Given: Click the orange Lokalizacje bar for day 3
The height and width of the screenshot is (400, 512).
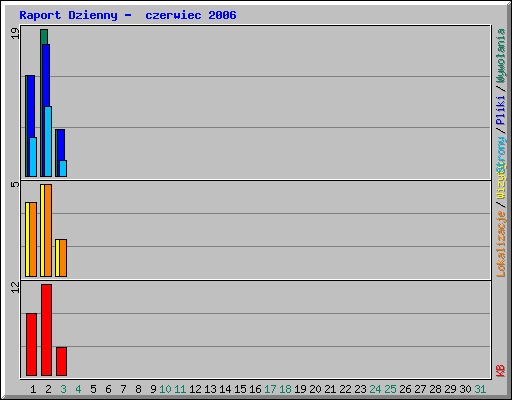Looking at the screenshot, I should pos(63,258).
